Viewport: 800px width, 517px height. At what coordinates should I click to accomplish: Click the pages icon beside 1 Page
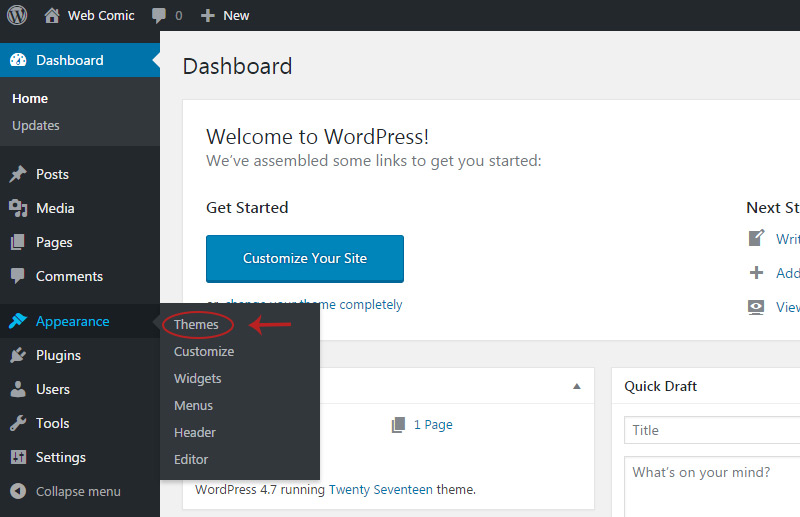398,425
